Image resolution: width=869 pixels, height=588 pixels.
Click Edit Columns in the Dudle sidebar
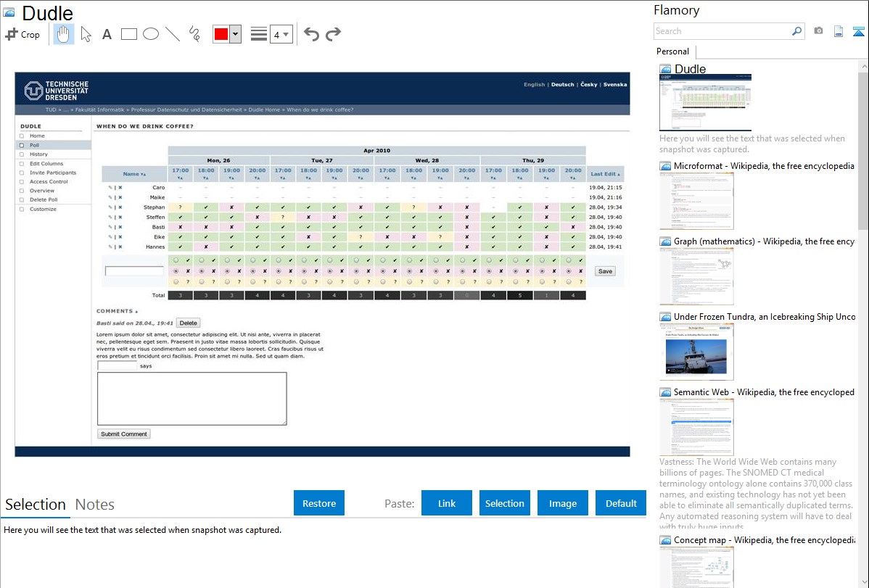[x=46, y=163]
